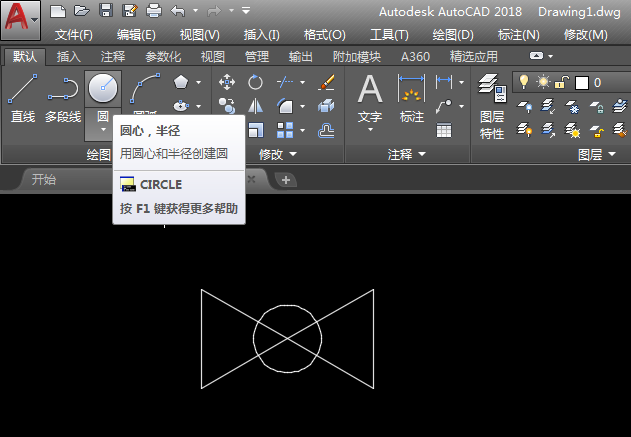Screen dimensions: 631x437
Task: Add a new drawing tab with plus button
Action: click(x=285, y=179)
